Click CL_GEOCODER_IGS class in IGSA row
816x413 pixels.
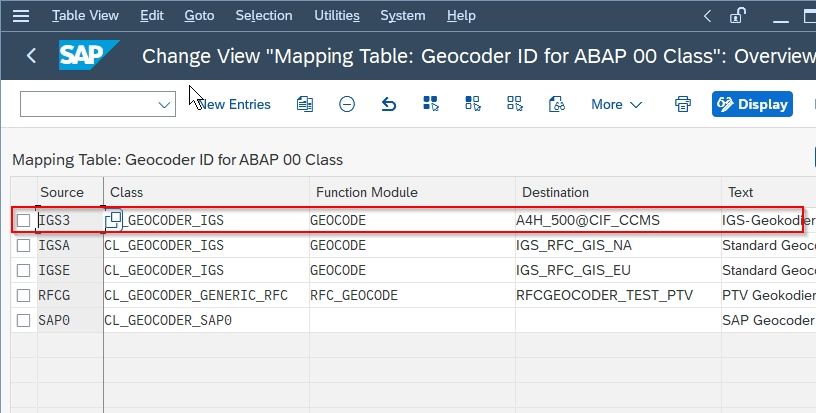(207, 246)
